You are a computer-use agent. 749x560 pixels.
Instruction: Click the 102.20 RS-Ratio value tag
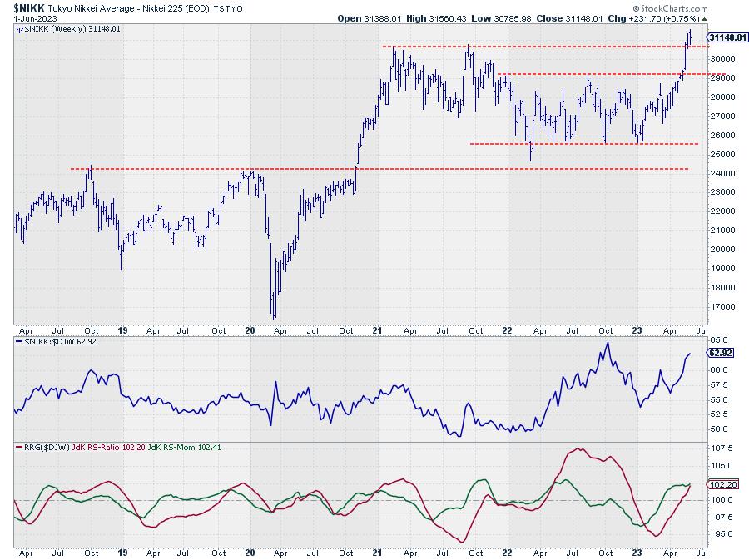(721, 484)
